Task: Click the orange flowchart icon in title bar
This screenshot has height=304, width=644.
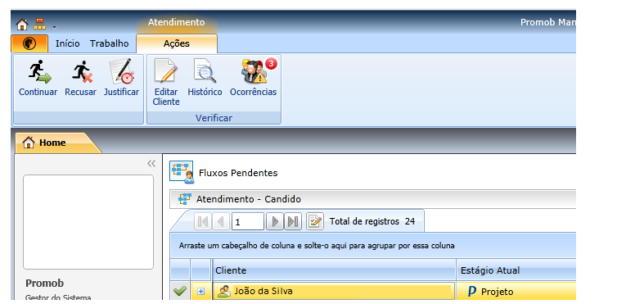Action: [40, 24]
